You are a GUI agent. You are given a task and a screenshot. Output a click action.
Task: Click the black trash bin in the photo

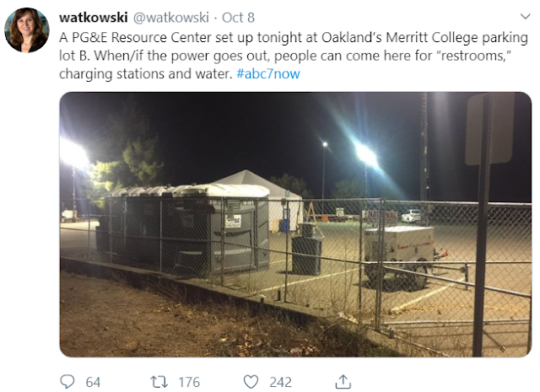pos(307,254)
